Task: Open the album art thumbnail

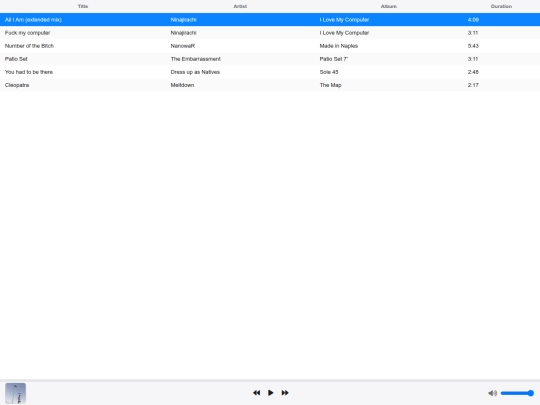Action: (x=15, y=393)
